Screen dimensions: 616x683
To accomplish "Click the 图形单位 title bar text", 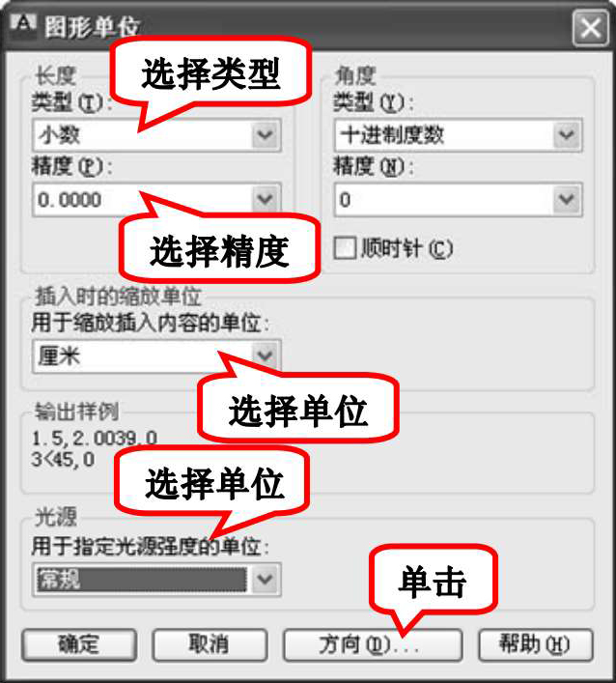I will 92,27.
